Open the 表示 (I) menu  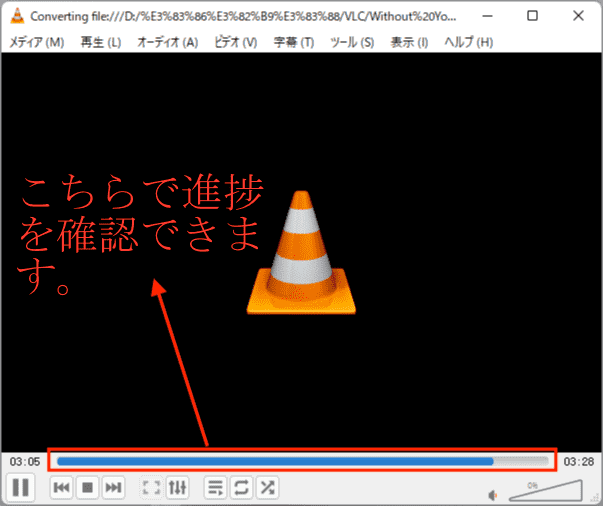click(x=409, y=42)
